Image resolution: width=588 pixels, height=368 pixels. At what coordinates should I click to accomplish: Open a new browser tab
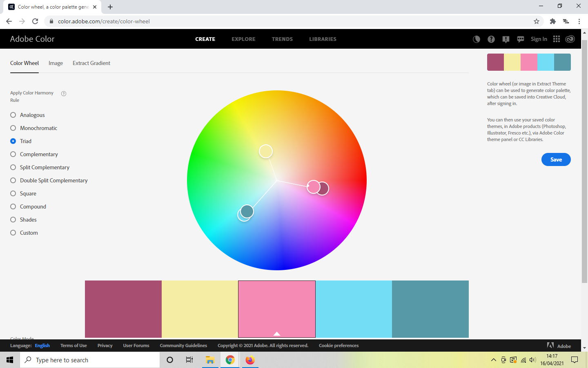(110, 7)
